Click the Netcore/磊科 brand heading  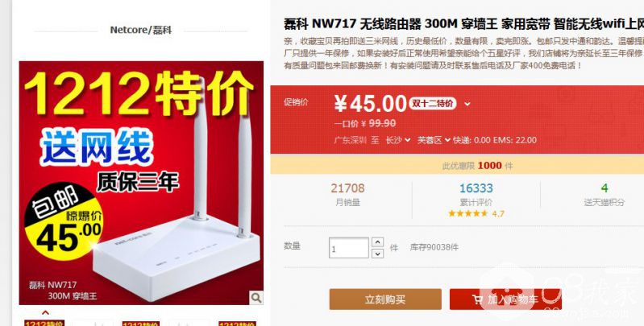[x=140, y=30]
